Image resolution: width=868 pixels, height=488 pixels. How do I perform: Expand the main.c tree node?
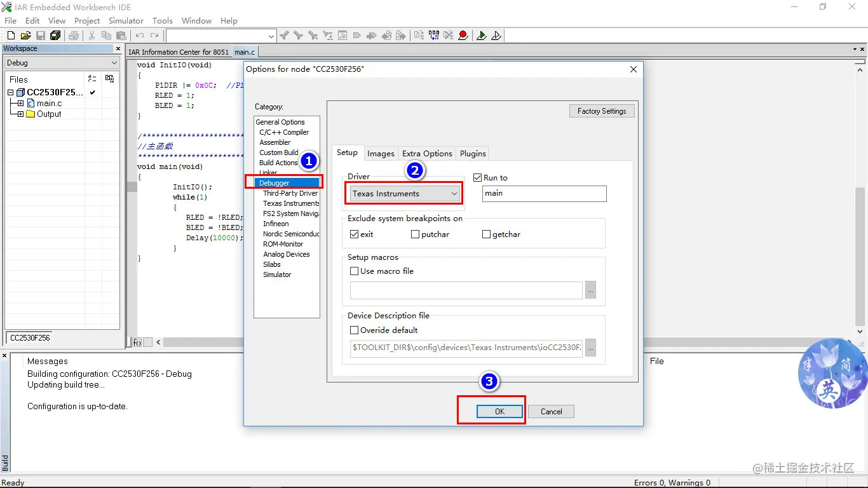21,104
